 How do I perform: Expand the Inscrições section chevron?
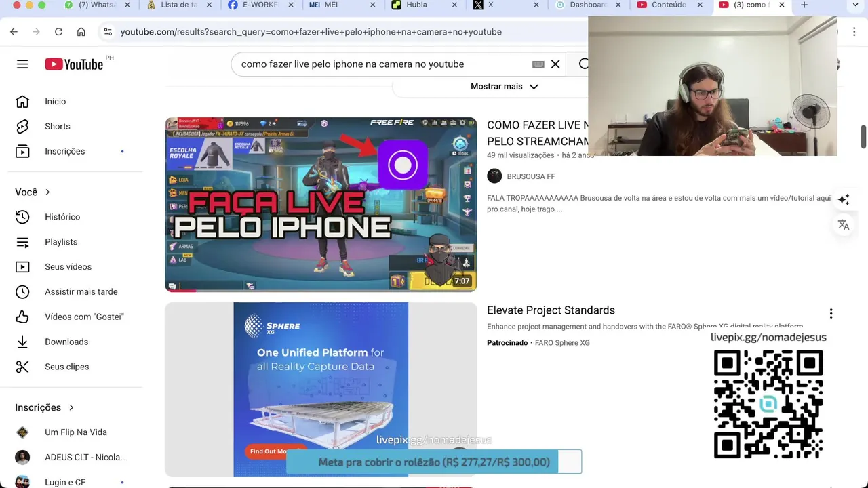tap(71, 407)
